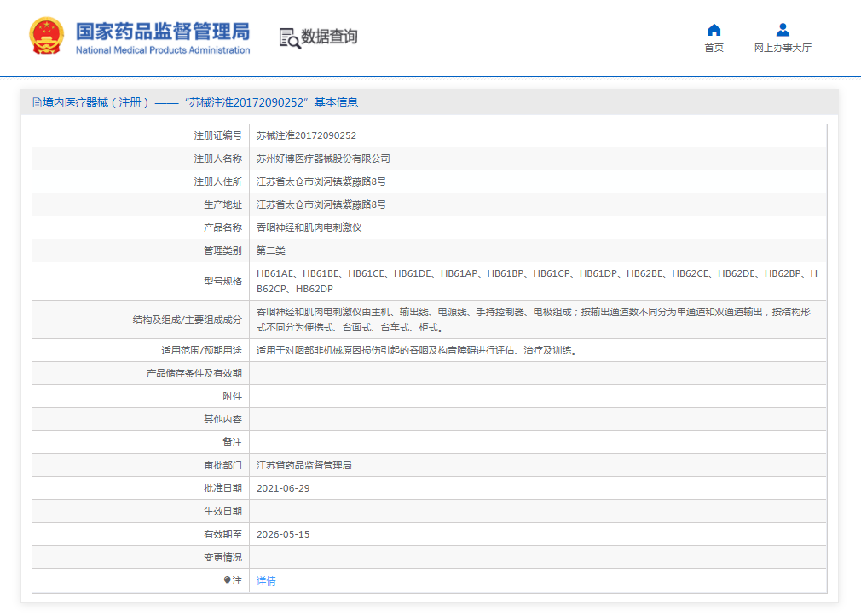Screen dimensions: 861x616
Task: Click approving department 江苏省药品监督管理局
Action: pyautogui.click(x=304, y=465)
